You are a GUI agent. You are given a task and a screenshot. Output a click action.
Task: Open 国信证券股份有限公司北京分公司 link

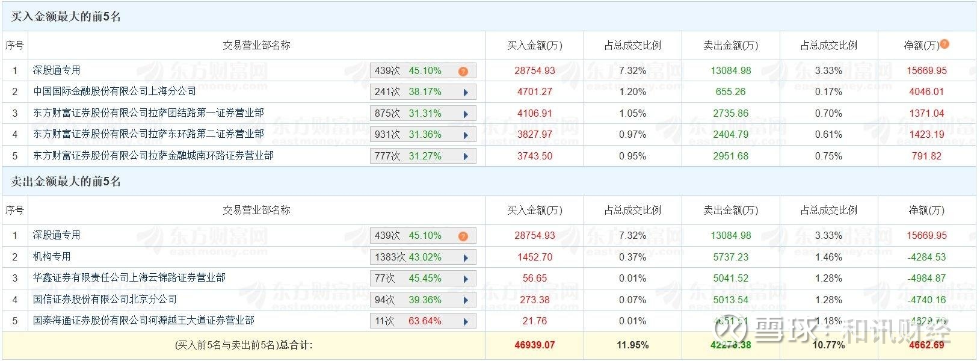(105, 299)
